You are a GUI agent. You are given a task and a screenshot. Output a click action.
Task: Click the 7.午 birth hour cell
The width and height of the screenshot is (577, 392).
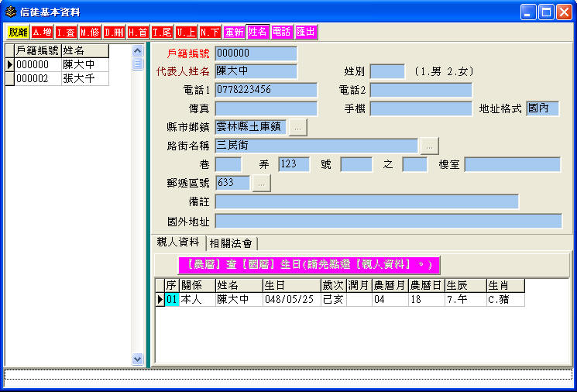[x=465, y=300]
